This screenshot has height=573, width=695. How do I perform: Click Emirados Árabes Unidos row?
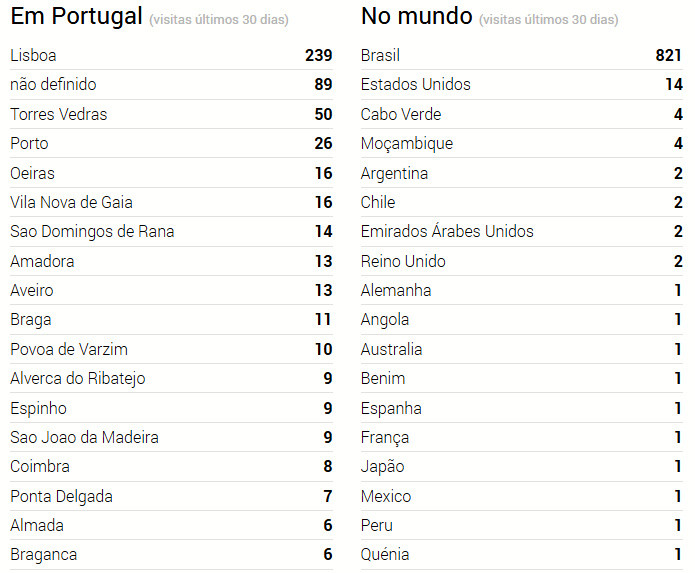(x=447, y=232)
